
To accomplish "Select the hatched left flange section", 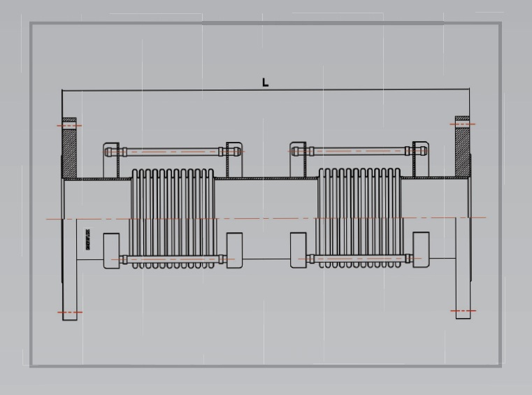I will pos(69,148).
